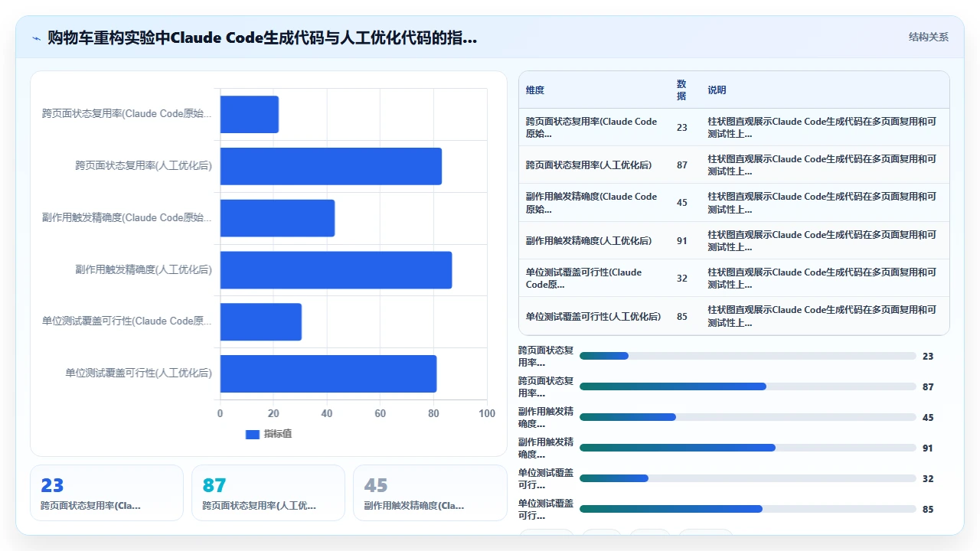
Task: Click the 指标值 legend label
Action: point(278,434)
